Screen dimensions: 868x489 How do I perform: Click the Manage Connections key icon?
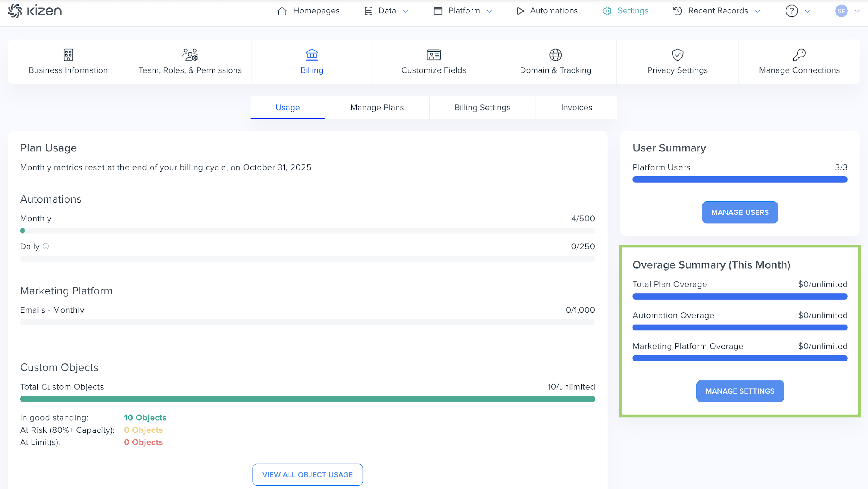point(799,55)
